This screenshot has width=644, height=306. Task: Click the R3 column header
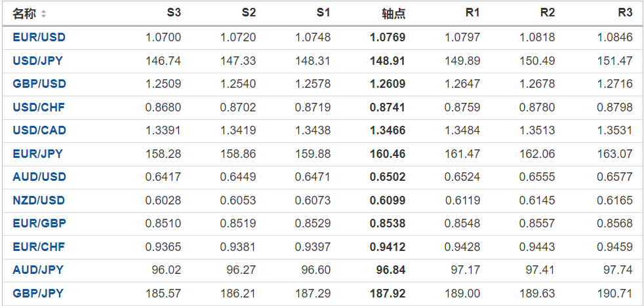625,12
